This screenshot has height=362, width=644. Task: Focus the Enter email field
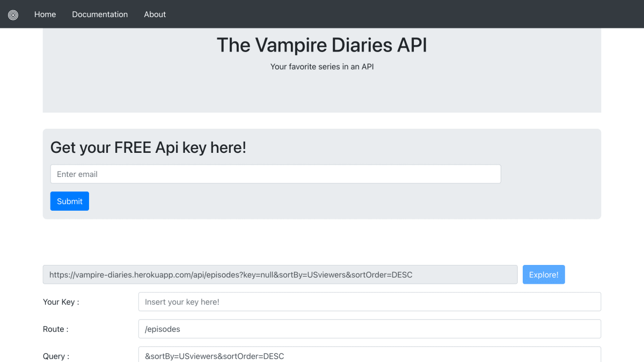[275, 174]
